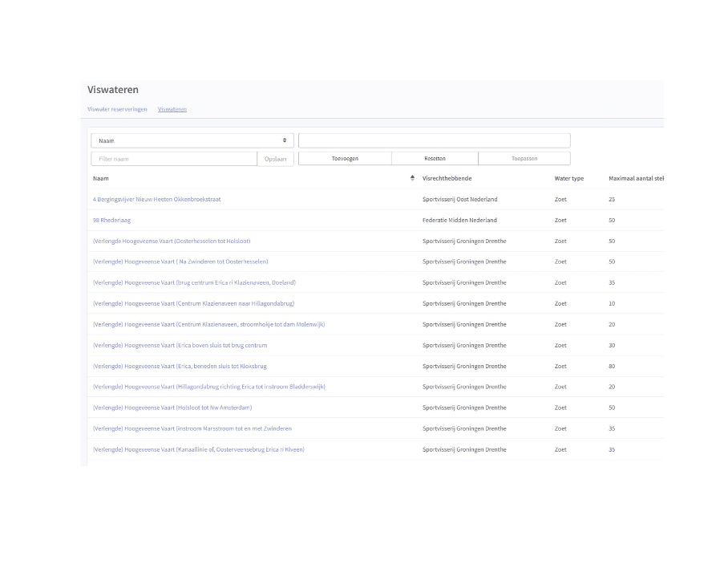Open Hoogeveense Vaart instroom Marsstroom link
The image size is (728, 568).
tap(192, 428)
